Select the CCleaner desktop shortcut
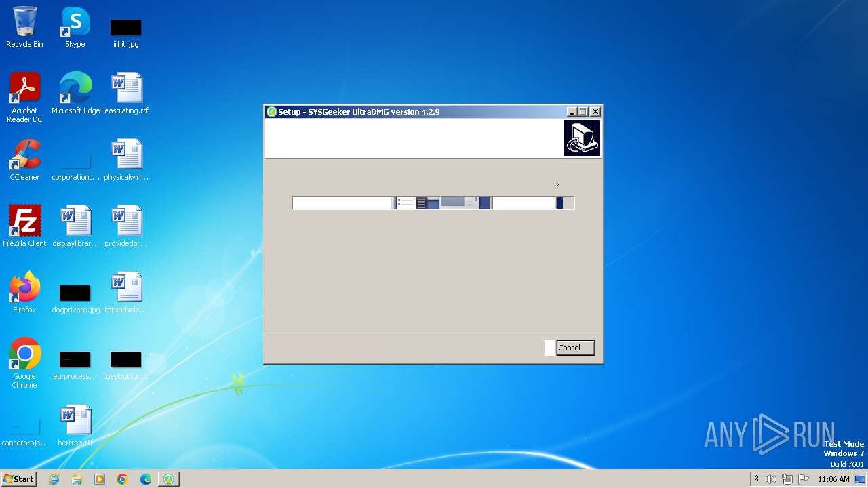This screenshot has width=868, height=488. tap(24, 160)
